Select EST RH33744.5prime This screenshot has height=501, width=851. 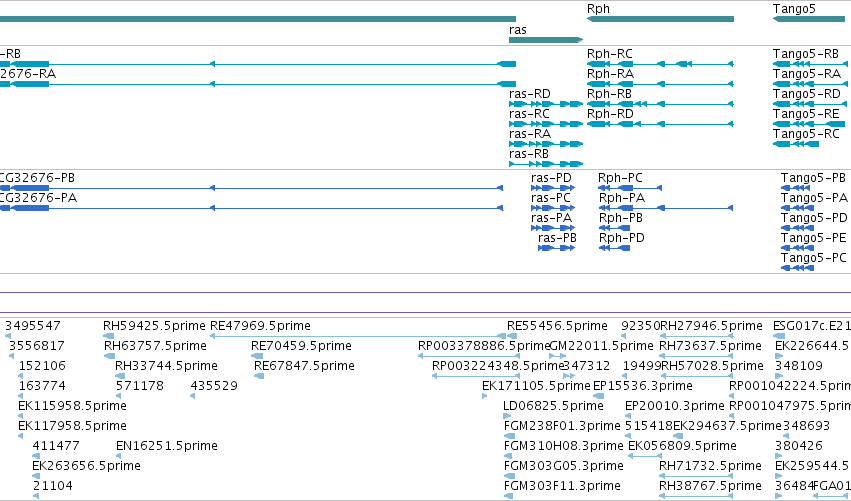(166, 366)
